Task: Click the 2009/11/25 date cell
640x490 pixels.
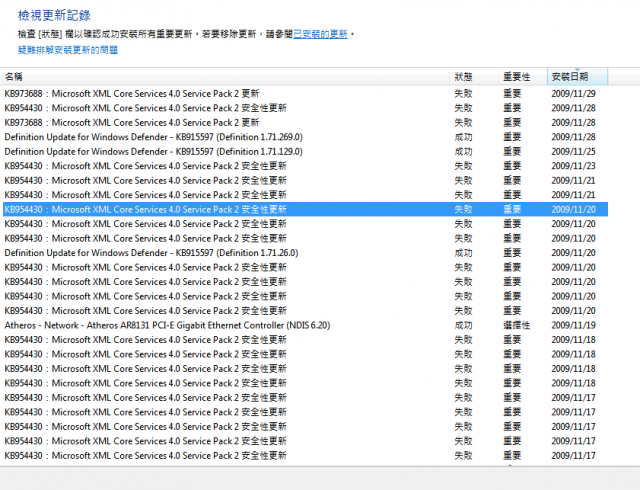Action: tap(573, 151)
